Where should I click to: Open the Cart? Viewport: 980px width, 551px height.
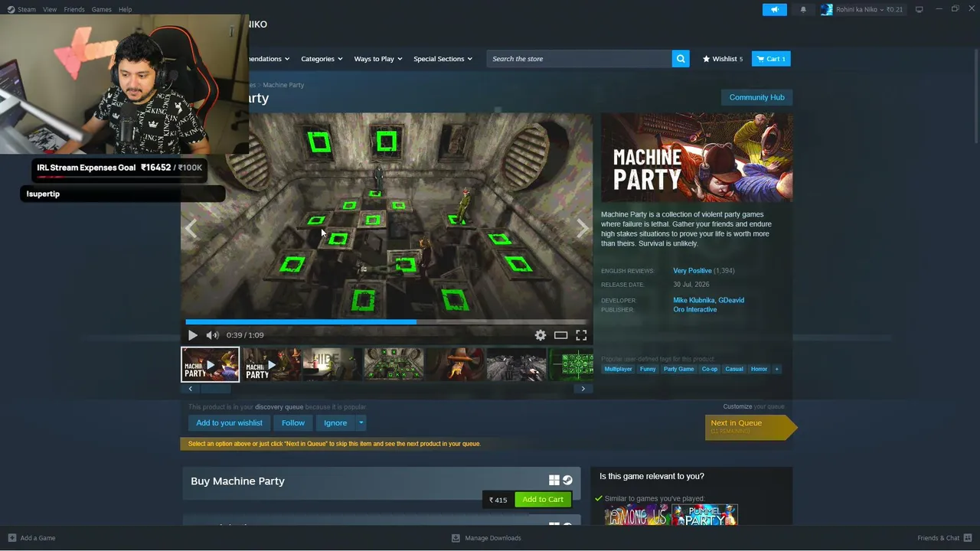pos(771,59)
